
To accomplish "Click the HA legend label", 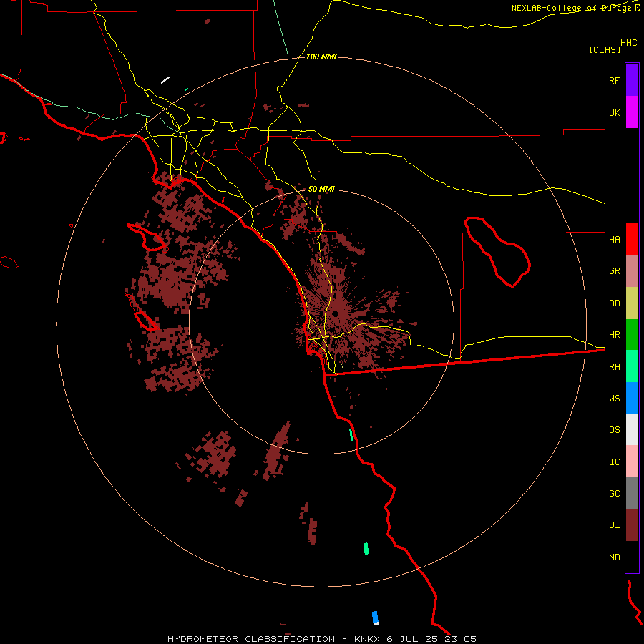I will (x=614, y=240).
